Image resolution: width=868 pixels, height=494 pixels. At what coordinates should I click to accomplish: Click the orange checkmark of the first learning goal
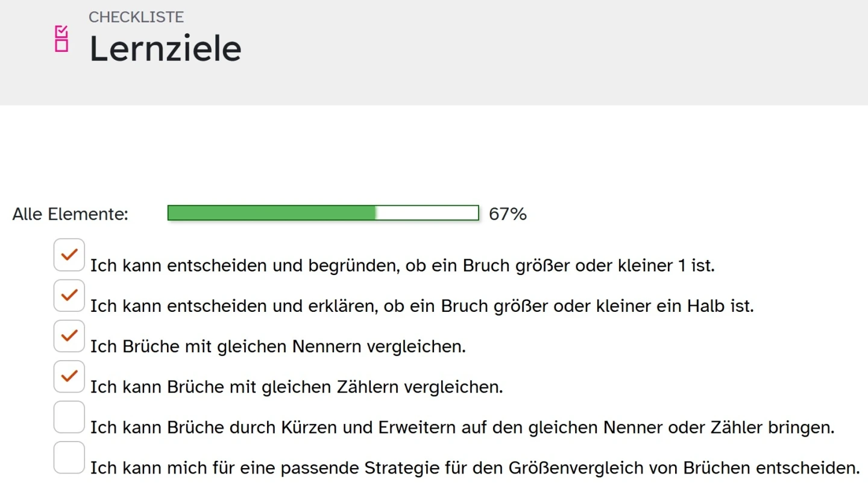[69, 255]
